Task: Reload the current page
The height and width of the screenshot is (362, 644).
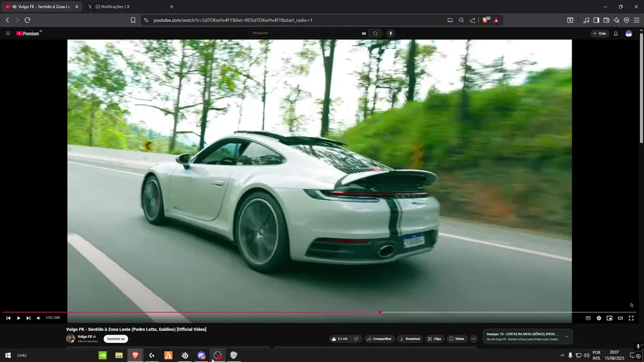Action: click(x=27, y=20)
